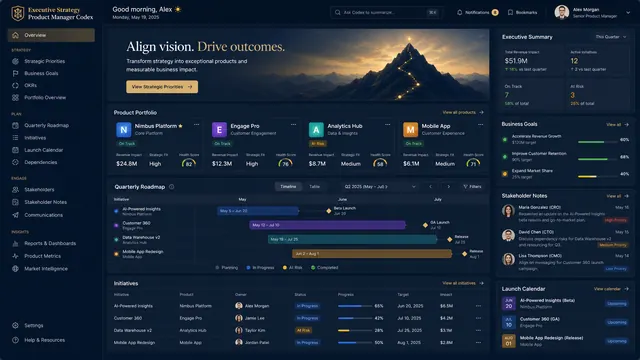Toggle Completed legend filter

324,268
